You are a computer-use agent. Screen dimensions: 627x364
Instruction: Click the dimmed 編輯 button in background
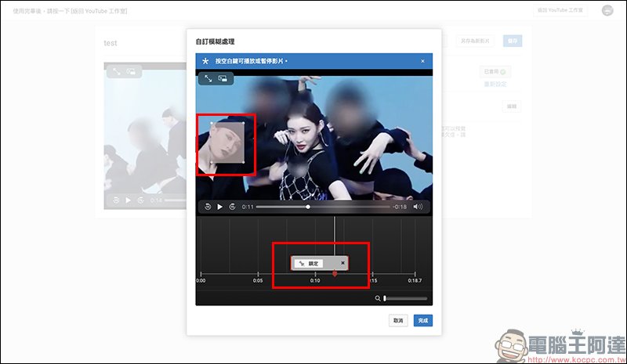pyautogui.click(x=512, y=106)
